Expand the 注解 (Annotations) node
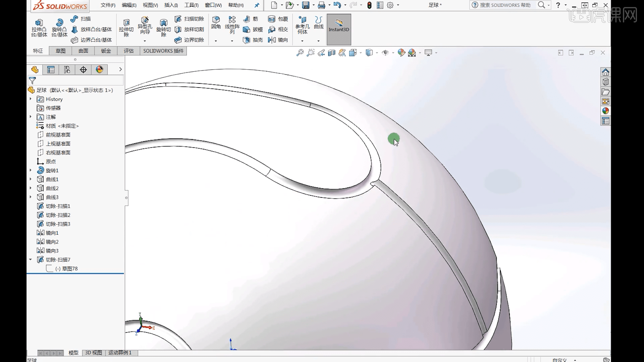 (31, 117)
